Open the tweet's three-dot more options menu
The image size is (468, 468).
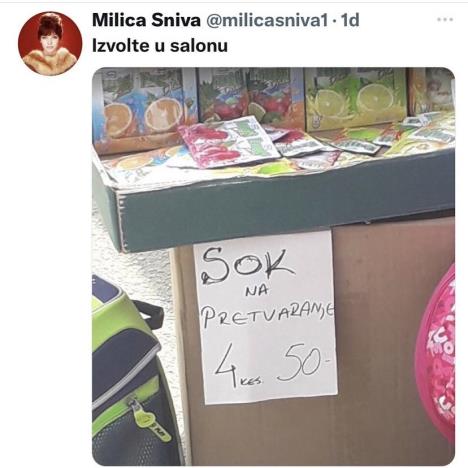click(x=445, y=20)
